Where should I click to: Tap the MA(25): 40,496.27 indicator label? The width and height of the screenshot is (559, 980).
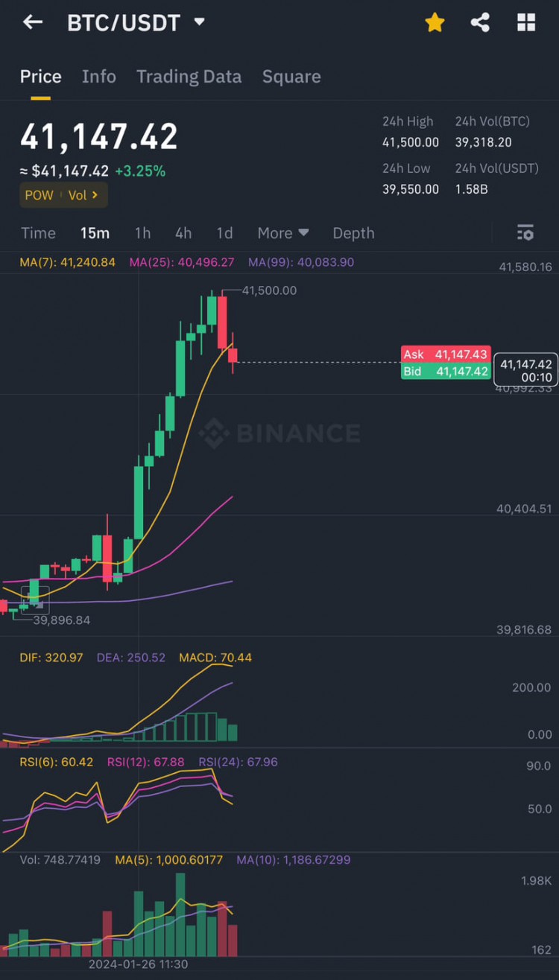coord(182,262)
